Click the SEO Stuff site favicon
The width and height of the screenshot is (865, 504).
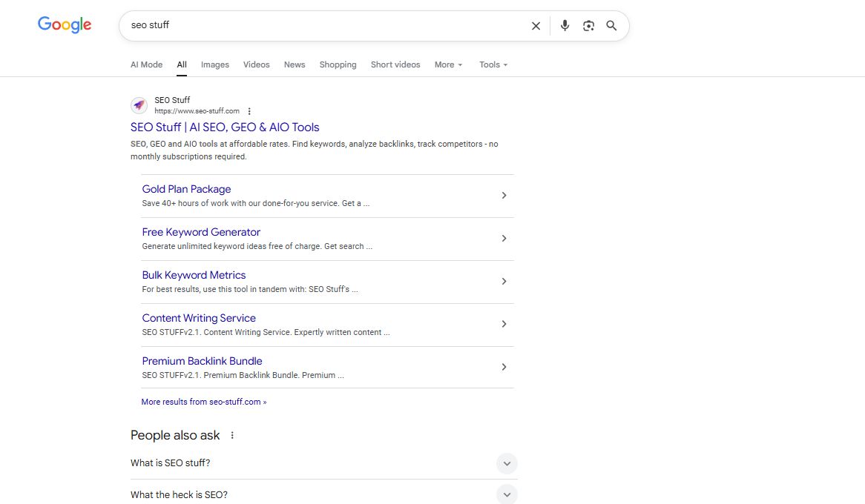[x=139, y=105]
